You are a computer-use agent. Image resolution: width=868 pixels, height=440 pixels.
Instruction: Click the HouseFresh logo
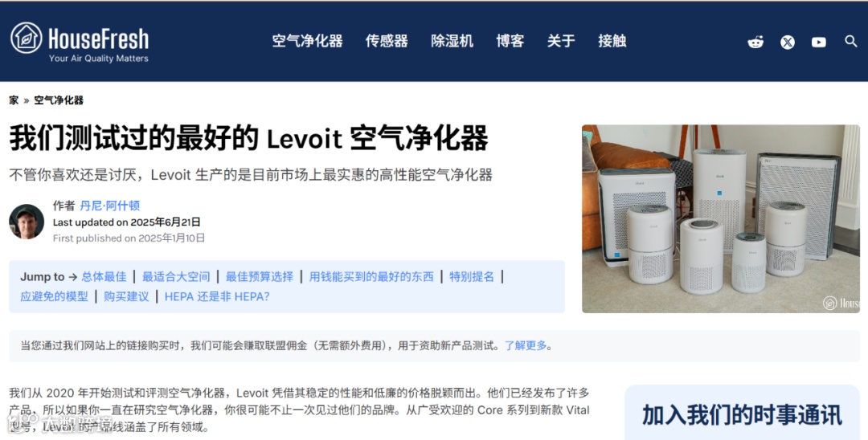click(x=80, y=42)
